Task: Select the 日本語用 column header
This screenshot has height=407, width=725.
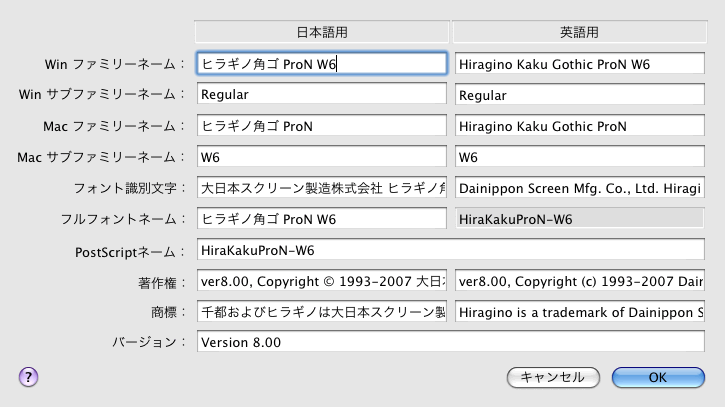Action: [322, 32]
